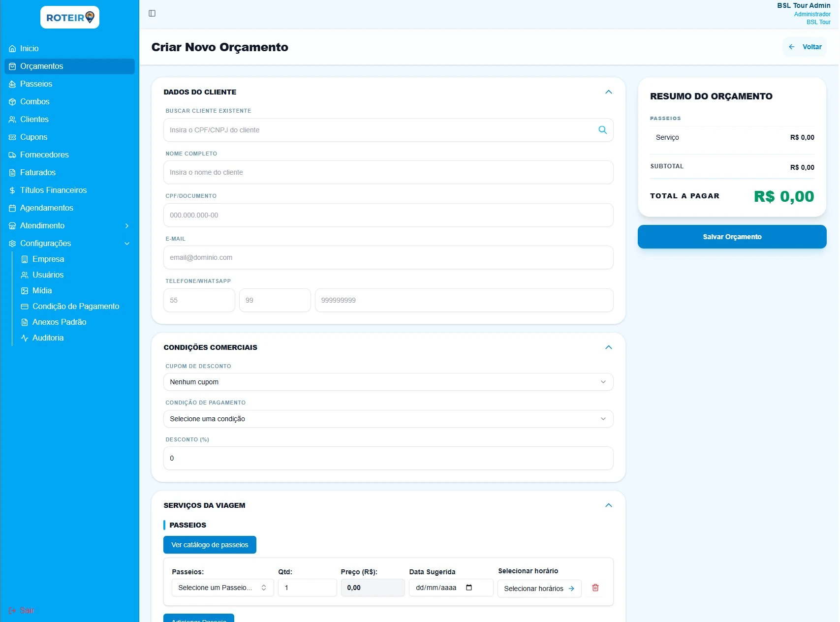840x622 pixels.
Task: Click the Roteiro logo
Action: point(70,18)
